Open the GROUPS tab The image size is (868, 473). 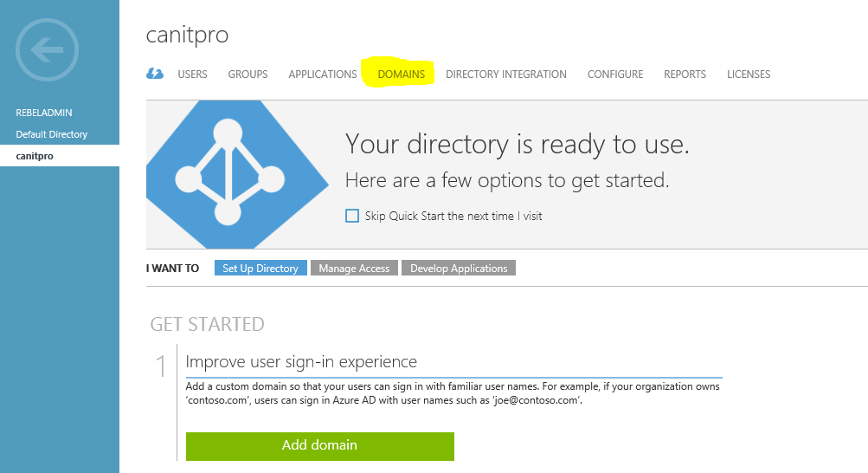(x=248, y=75)
